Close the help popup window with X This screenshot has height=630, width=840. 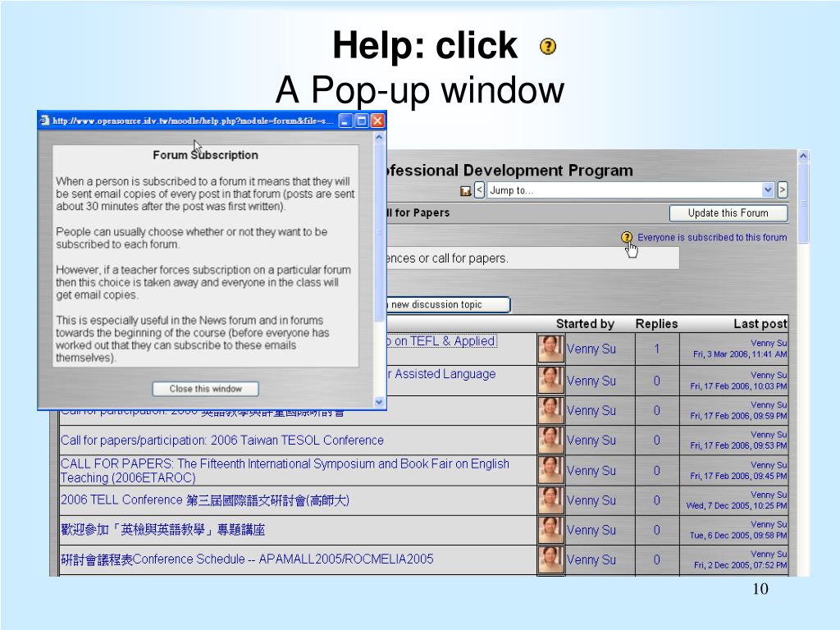[377, 121]
